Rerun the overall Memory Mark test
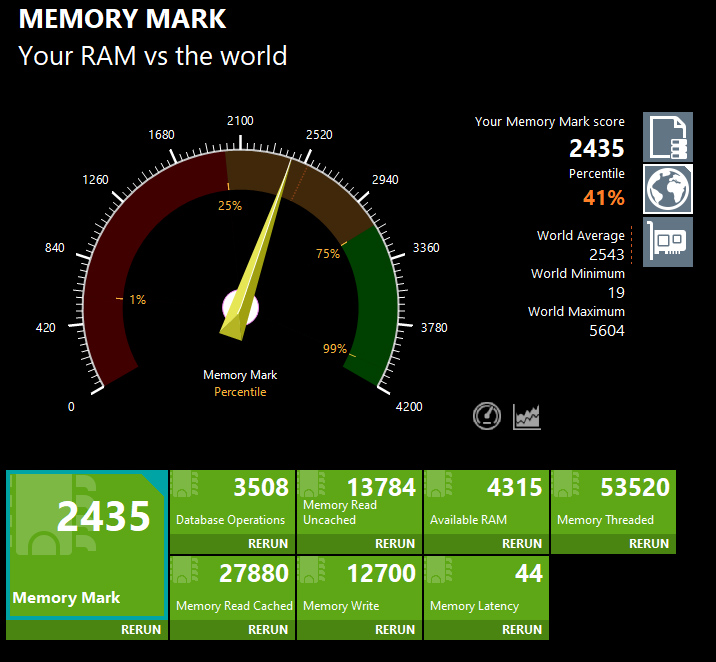Image resolution: width=716 pixels, height=662 pixels. [141, 630]
